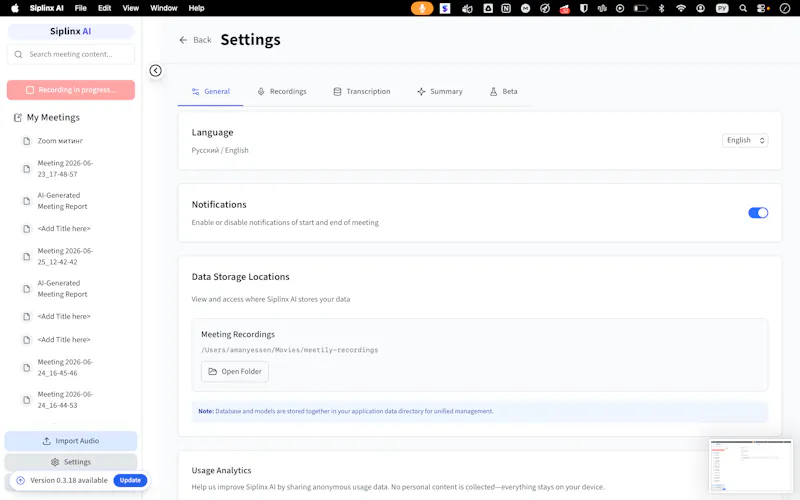Viewport: 800px width, 500px height.
Task: Collapse the sidebar with the chevron circle
Action: click(156, 70)
